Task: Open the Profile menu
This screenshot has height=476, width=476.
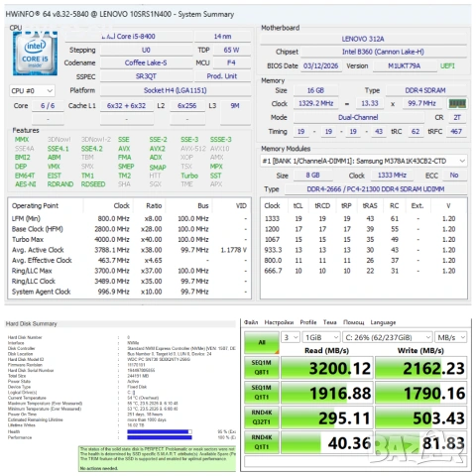Action: (x=308, y=322)
